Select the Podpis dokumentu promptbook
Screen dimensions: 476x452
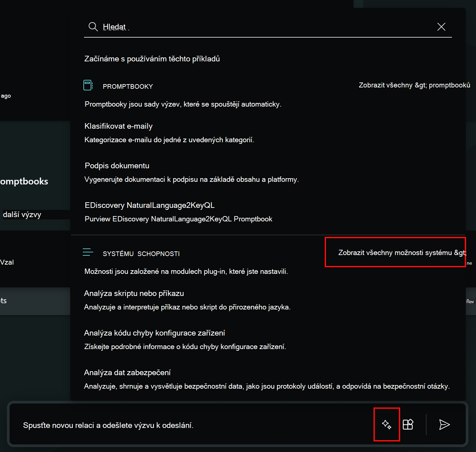(x=117, y=166)
